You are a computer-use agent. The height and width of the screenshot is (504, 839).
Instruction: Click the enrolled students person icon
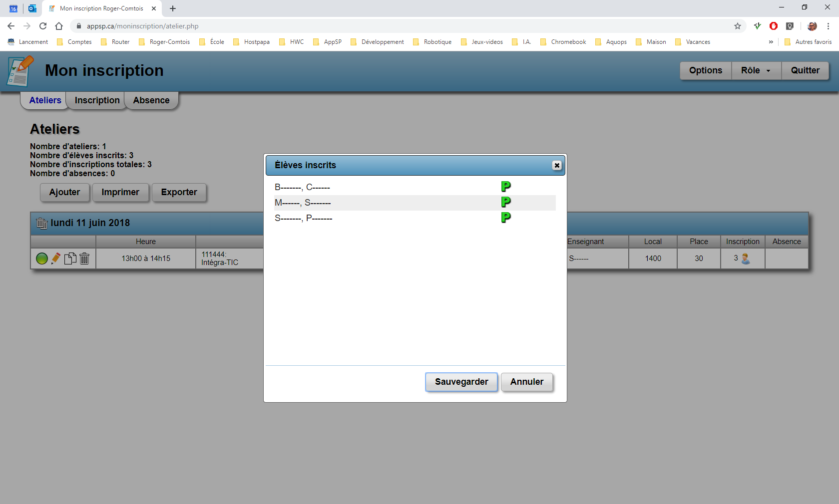[745, 258]
